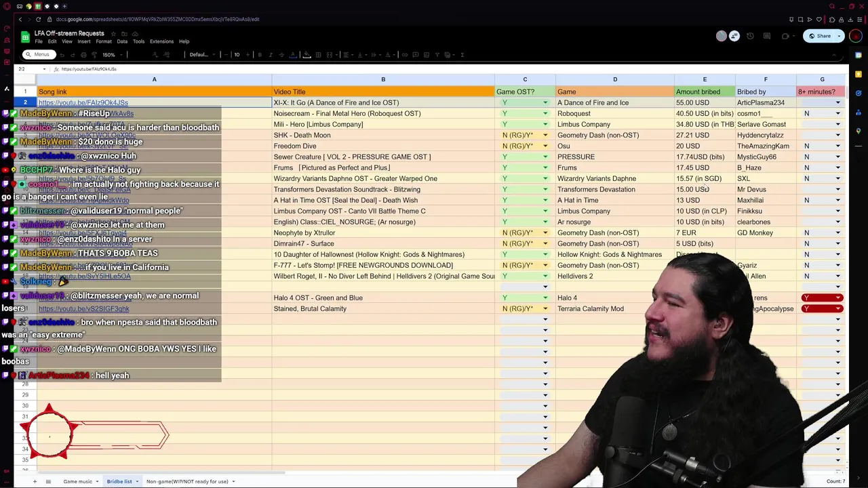Click the browser address bar URL

click(157, 20)
